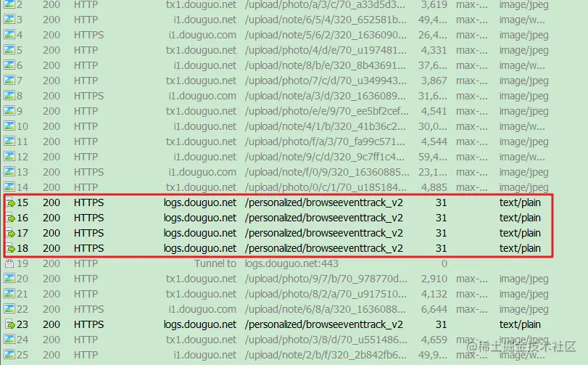This screenshot has height=365, width=588.
Task: Click body size 3,867 in session 7
Action: coord(434,81)
